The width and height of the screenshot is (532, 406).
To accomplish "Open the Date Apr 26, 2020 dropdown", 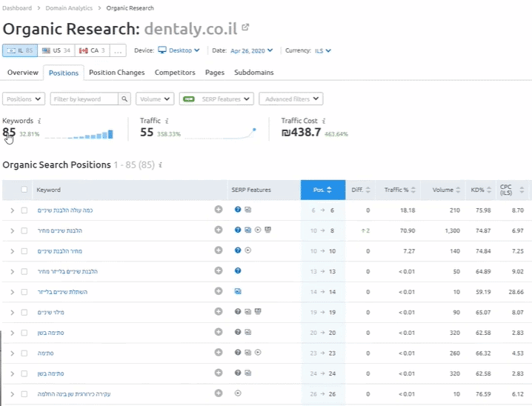I will 251,50.
